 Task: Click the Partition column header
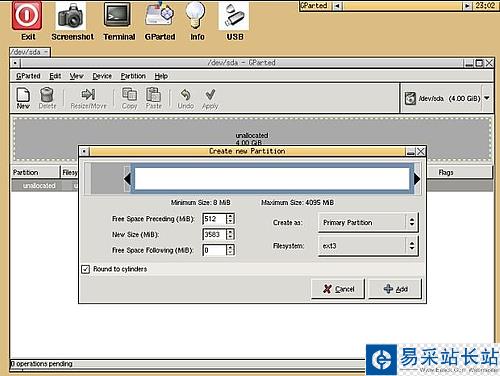click(x=35, y=172)
